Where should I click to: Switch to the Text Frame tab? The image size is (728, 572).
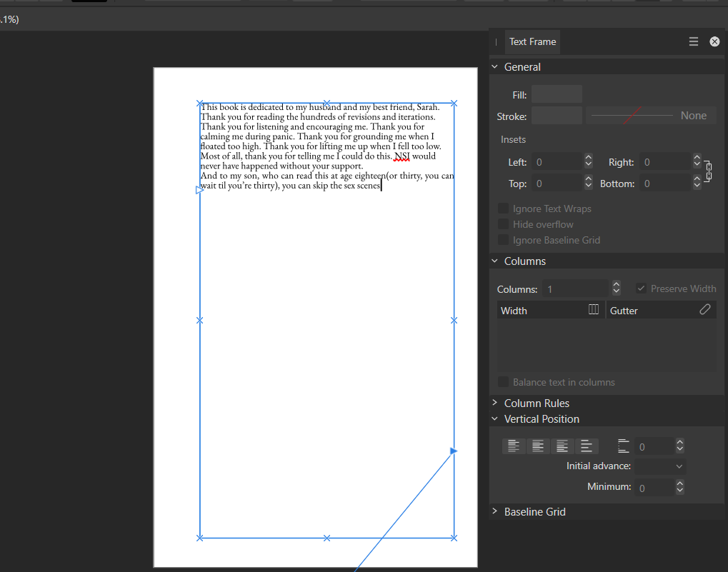coord(532,41)
